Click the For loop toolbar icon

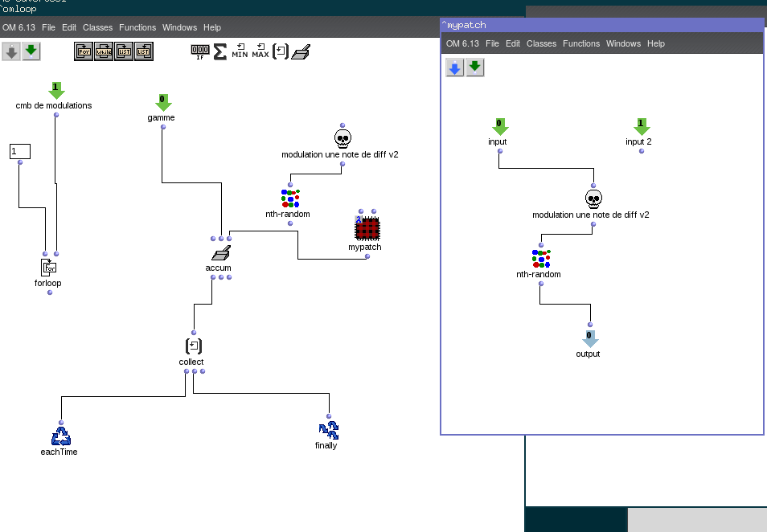pyautogui.click(x=84, y=52)
